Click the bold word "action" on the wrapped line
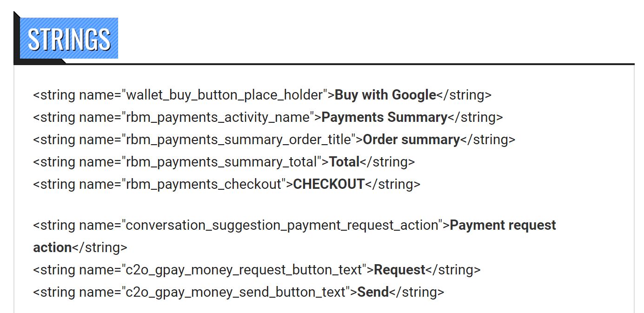The width and height of the screenshot is (644, 313). (x=52, y=247)
